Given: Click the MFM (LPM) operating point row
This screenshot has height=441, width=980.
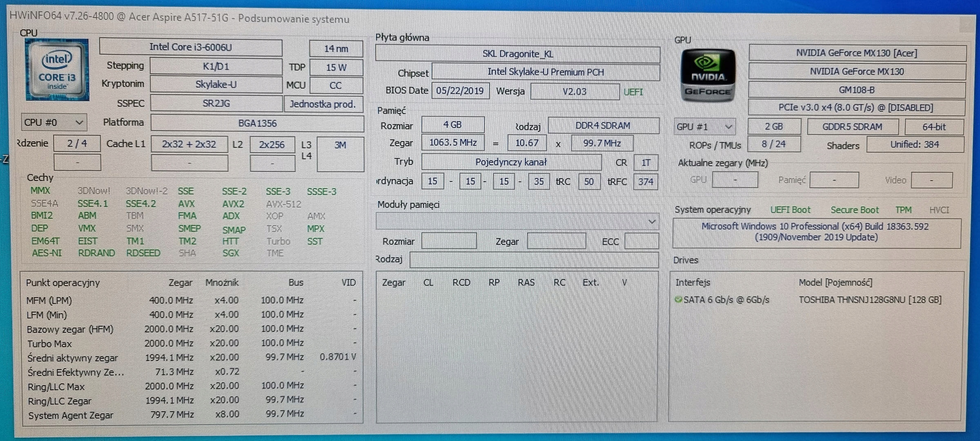Looking at the screenshot, I should click(x=192, y=301).
